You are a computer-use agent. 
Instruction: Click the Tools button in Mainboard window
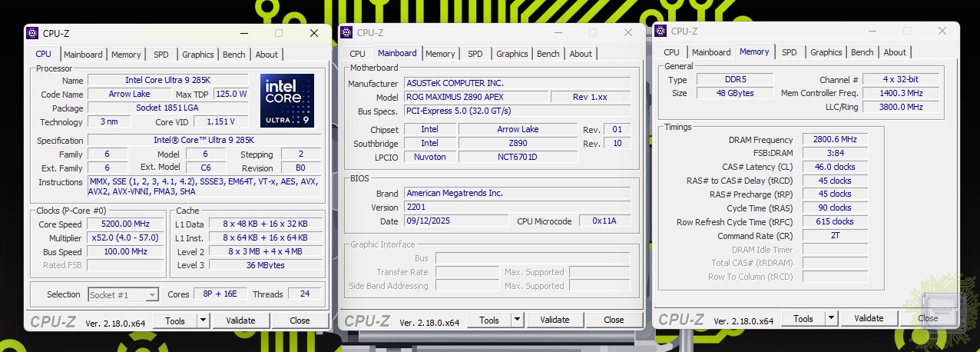(488, 320)
